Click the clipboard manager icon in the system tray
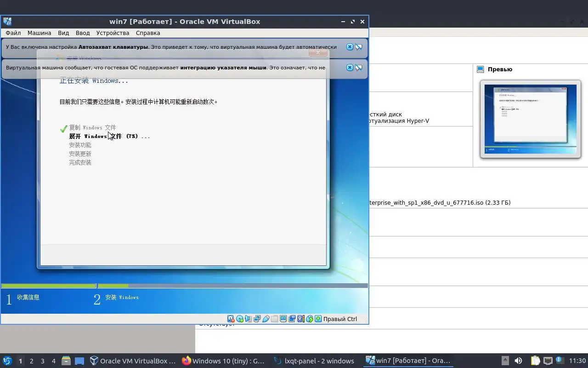This screenshot has width=588, height=368. [535, 361]
